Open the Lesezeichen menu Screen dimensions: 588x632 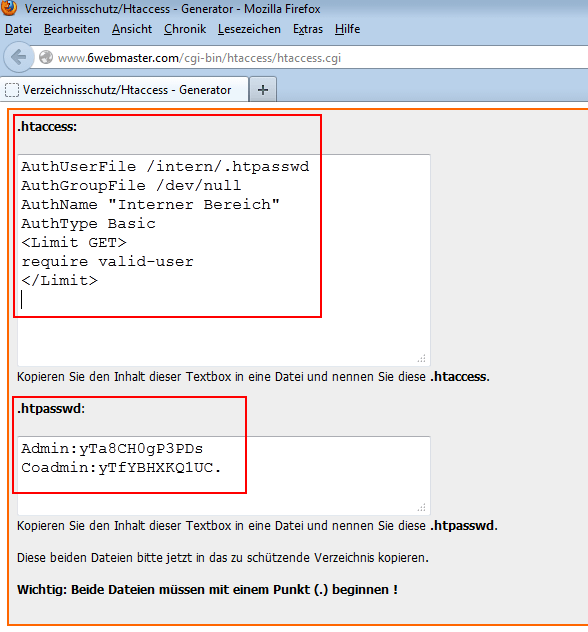[249, 29]
